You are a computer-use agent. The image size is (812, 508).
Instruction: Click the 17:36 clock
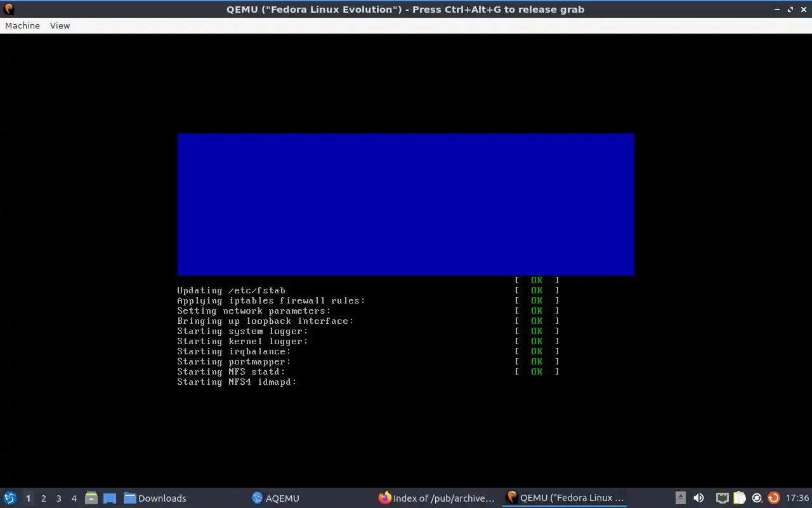pyautogui.click(x=797, y=498)
